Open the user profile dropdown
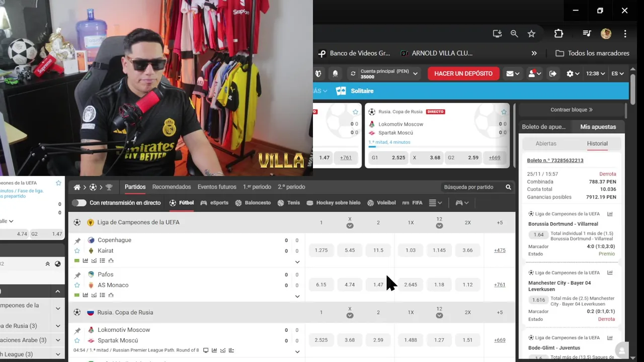The image size is (644, 362). [x=534, y=73]
